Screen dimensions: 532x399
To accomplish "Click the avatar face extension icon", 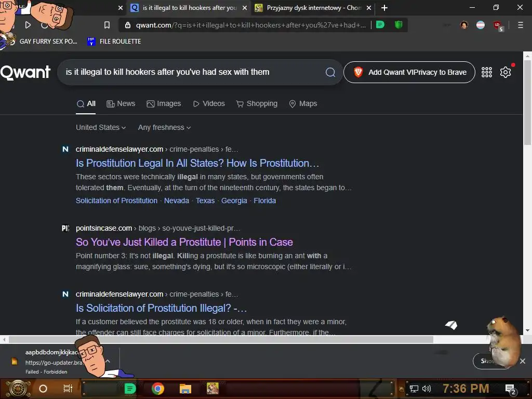I will (x=464, y=25).
